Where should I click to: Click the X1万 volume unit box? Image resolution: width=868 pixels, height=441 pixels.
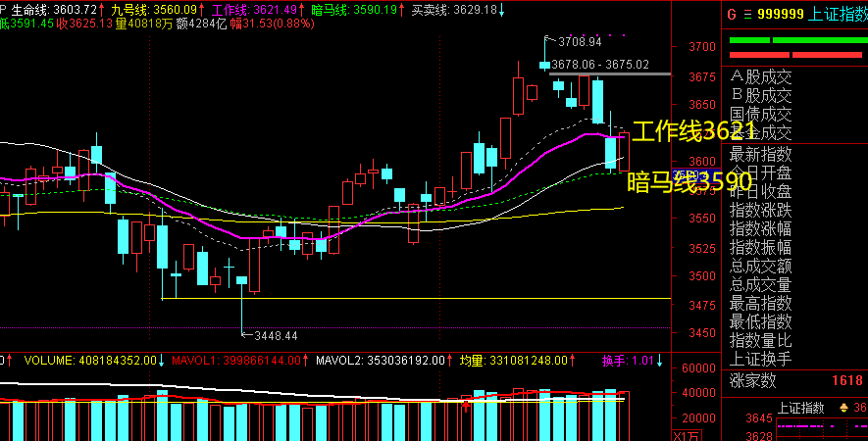[687, 435]
